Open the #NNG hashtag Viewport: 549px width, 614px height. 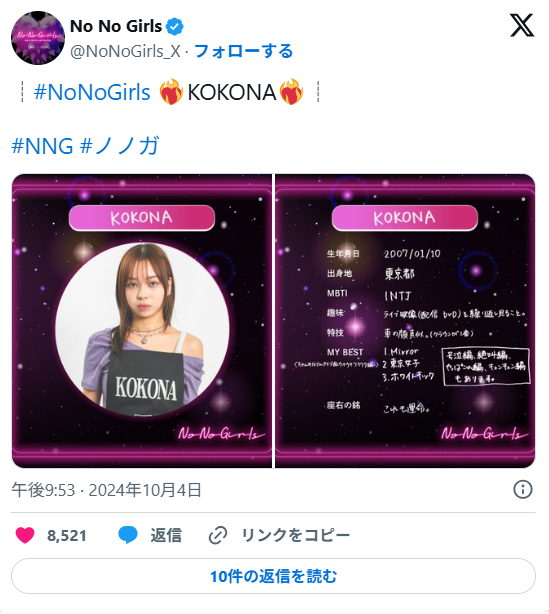42,146
